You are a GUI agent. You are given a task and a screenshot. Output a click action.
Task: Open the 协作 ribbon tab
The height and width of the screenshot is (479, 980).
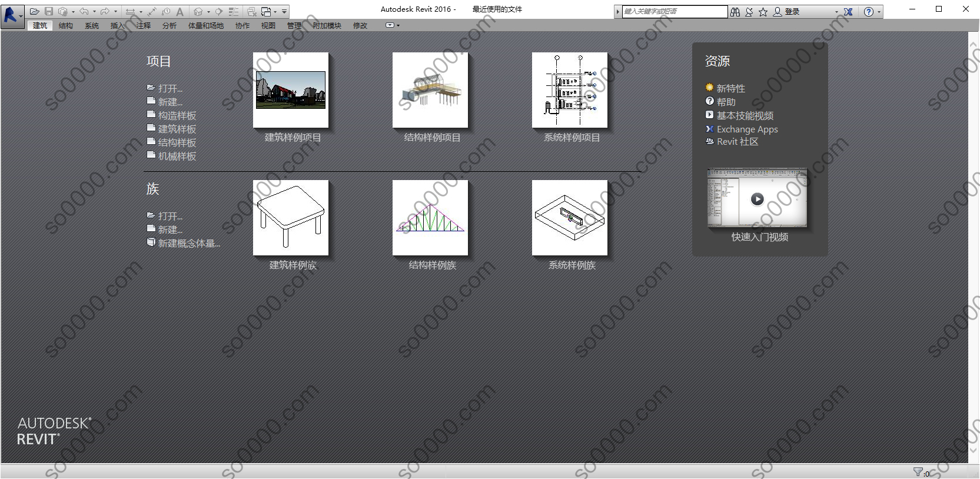pos(242,25)
